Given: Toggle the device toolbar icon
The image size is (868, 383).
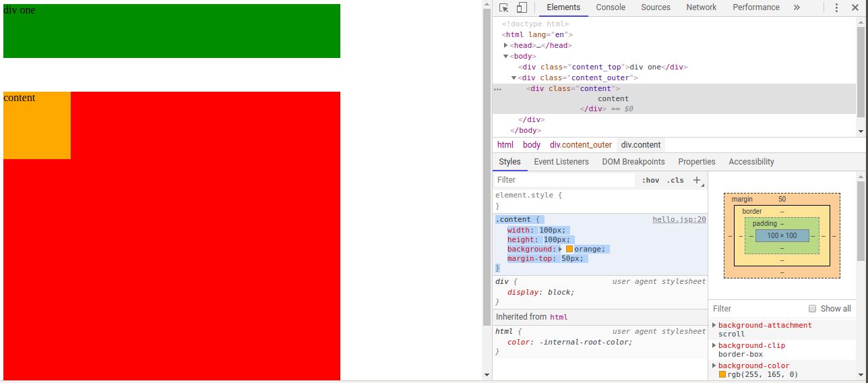Looking at the screenshot, I should (522, 7).
